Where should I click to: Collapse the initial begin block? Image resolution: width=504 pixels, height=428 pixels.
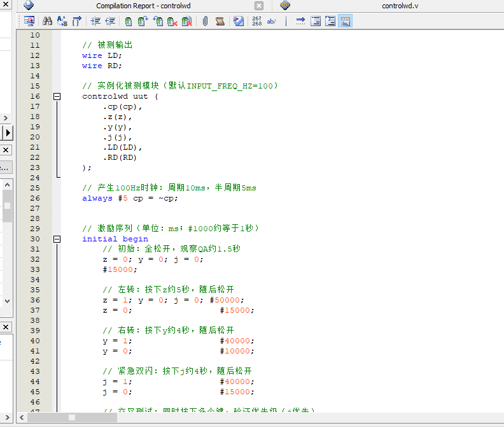tap(57, 239)
